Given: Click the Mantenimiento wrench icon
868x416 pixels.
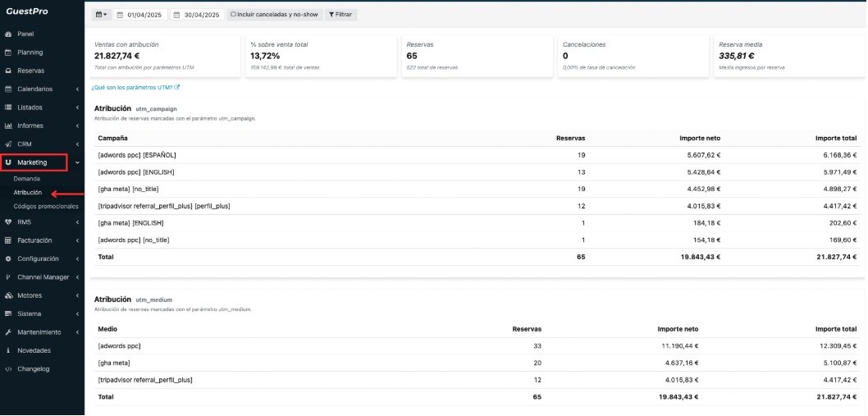Looking at the screenshot, I should (8, 332).
